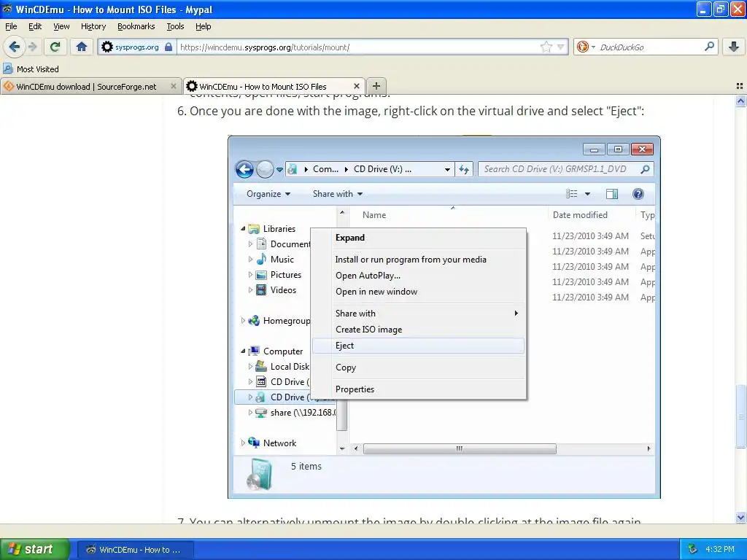Screen dimensions: 747x560
Task: Open the Help menu
Action: tap(204, 26)
